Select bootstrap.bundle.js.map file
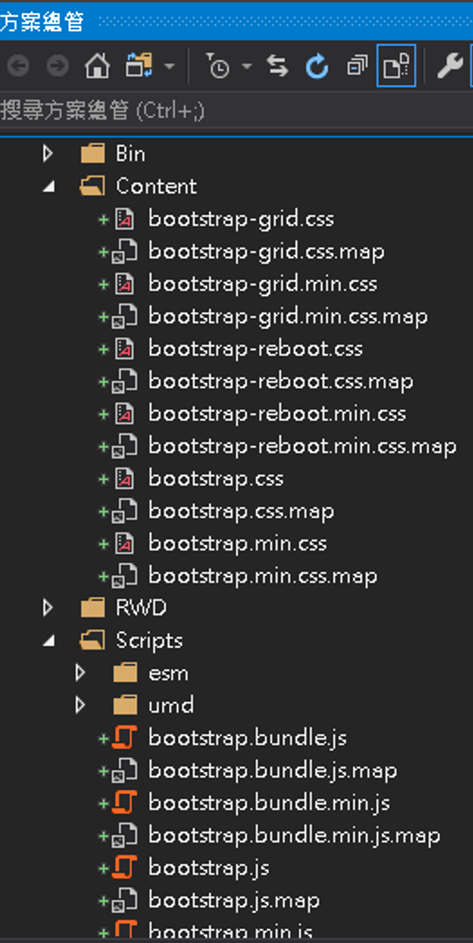The image size is (473, 943). 273,770
